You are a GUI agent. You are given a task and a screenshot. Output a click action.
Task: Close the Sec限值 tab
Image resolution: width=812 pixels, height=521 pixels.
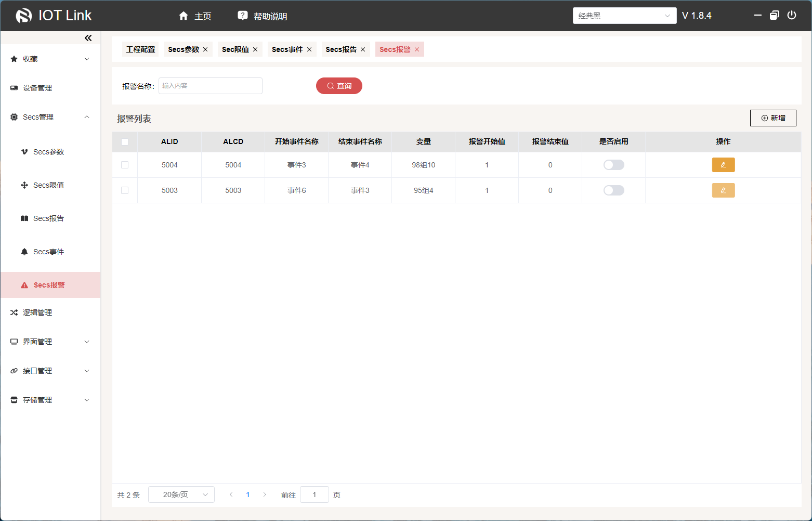pyautogui.click(x=255, y=49)
